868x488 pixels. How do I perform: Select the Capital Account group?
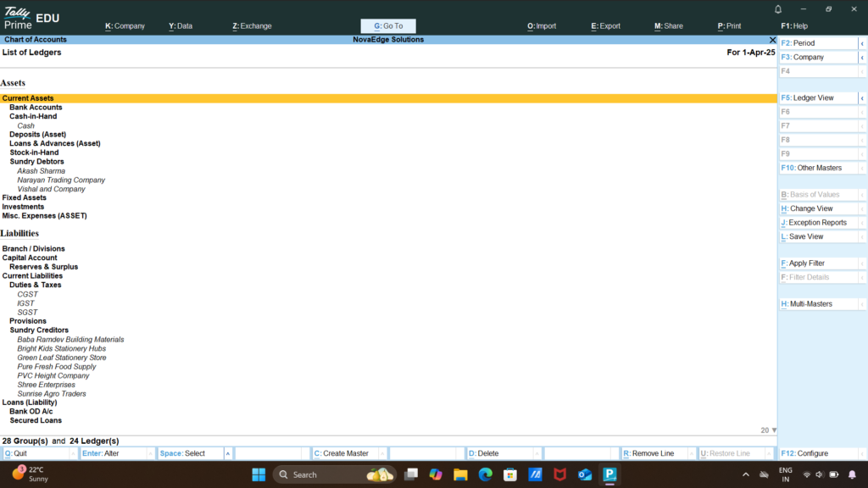coord(30,258)
